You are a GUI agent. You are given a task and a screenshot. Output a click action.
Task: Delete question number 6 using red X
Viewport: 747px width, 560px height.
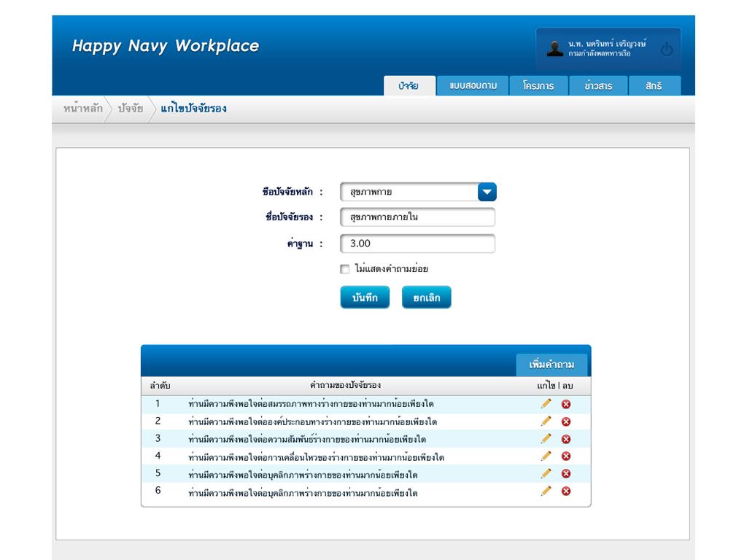[566, 491]
